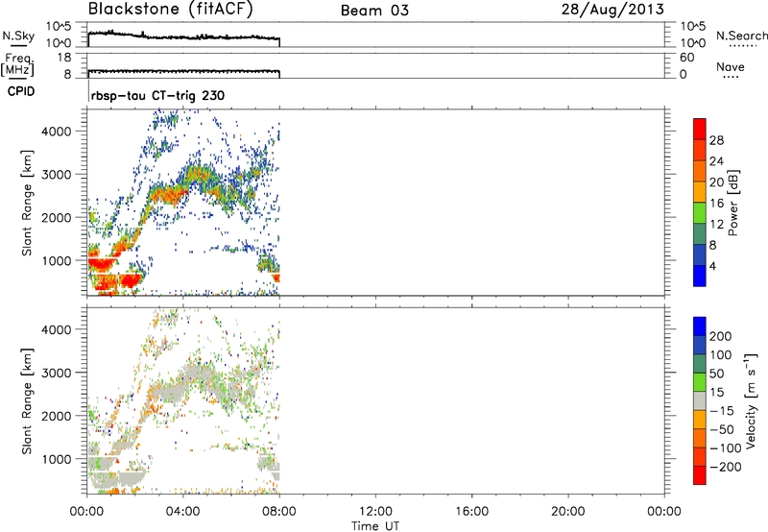Click the left "10^5" noise axis label
This screenshot has height=532, width=768.
59,27
